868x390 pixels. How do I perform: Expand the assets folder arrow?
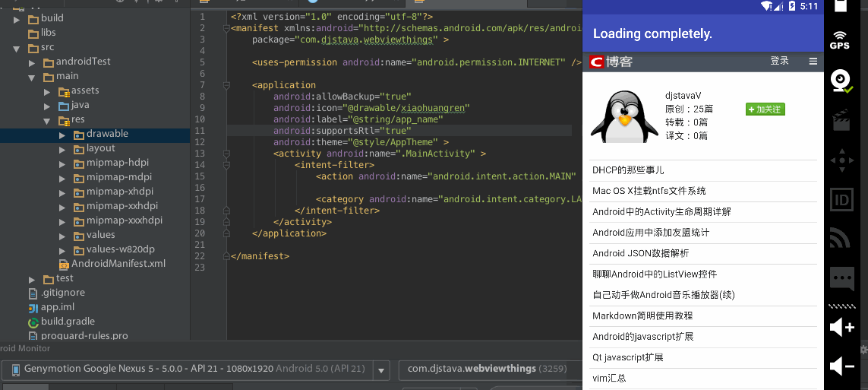pyautogui.click(x=47, y=91)
